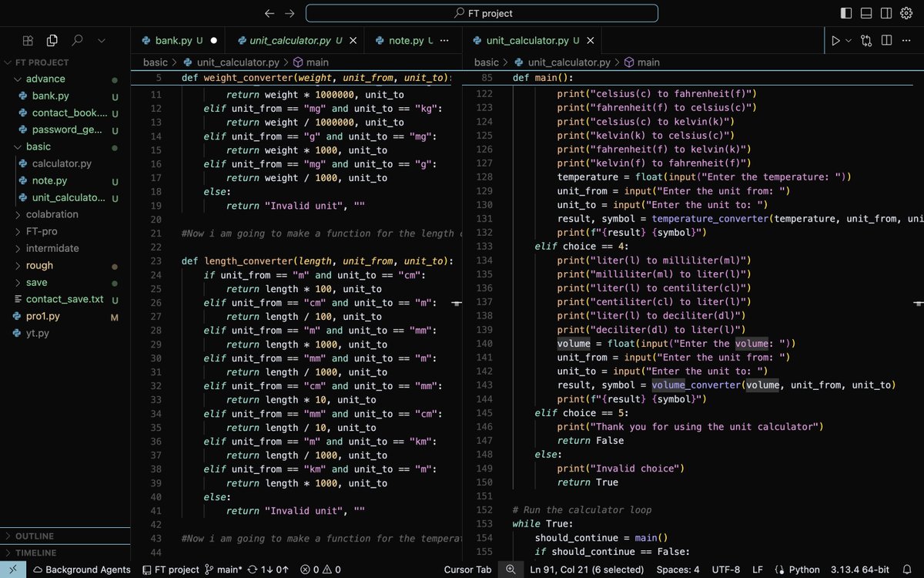
Task: Click Cursor Tab in the status bar
Action: [467, 570]
